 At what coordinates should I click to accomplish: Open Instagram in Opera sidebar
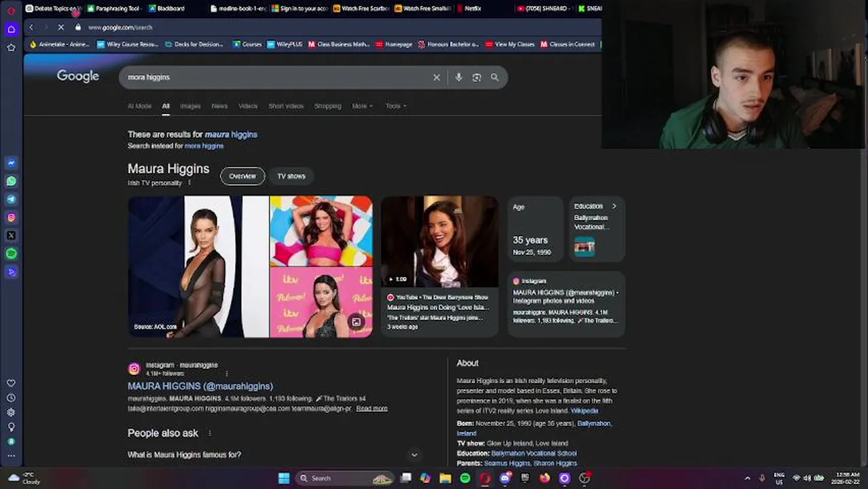(x=11, y=217)
